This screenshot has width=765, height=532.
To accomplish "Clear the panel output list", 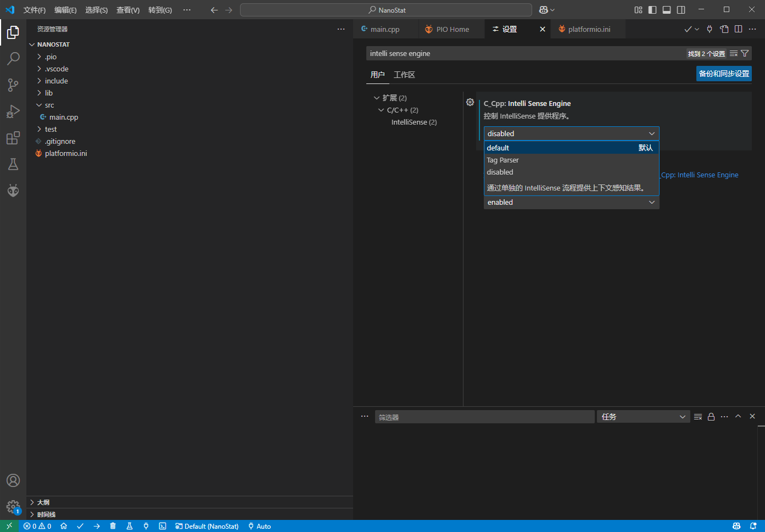I will click(x=698, y=417).
